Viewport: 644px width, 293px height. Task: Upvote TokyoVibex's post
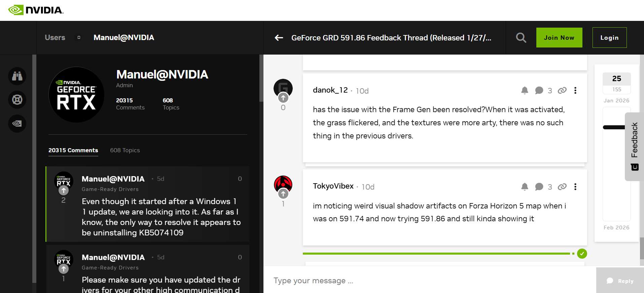click(x=283, y=194)
